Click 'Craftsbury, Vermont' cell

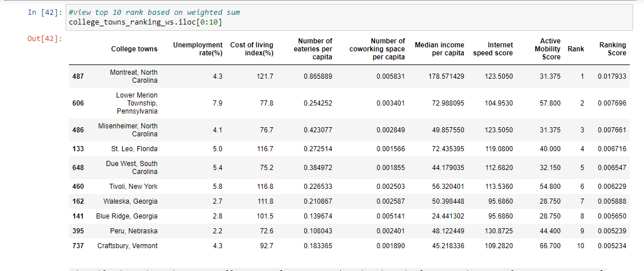coord(127,245)
